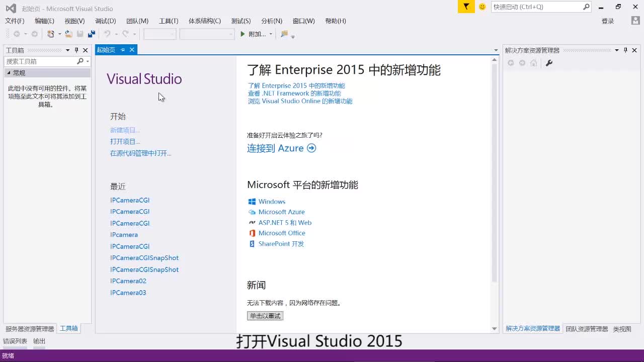Open the Attach button dropdown arrow
The height and width of the screenshot is (362, 644).
click(271, 34)
